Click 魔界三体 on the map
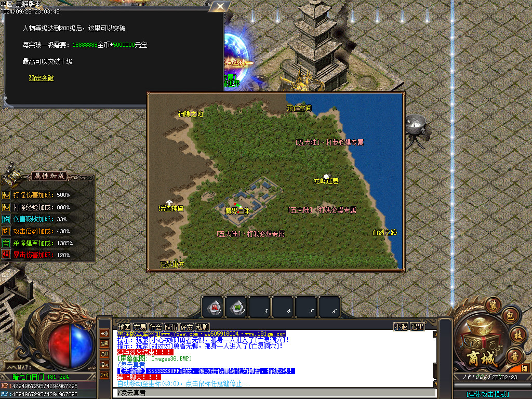 coord(238,211)
